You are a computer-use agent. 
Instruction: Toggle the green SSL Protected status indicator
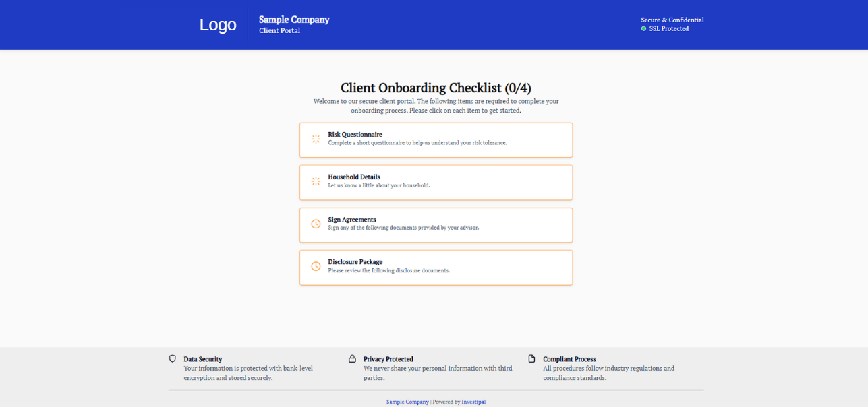tap(643, 28)
